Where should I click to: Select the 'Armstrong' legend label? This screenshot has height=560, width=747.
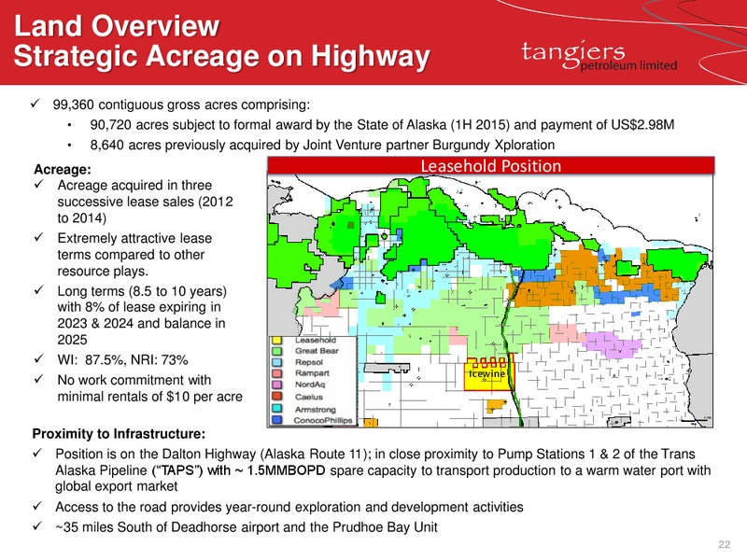(x=315, y=410)
